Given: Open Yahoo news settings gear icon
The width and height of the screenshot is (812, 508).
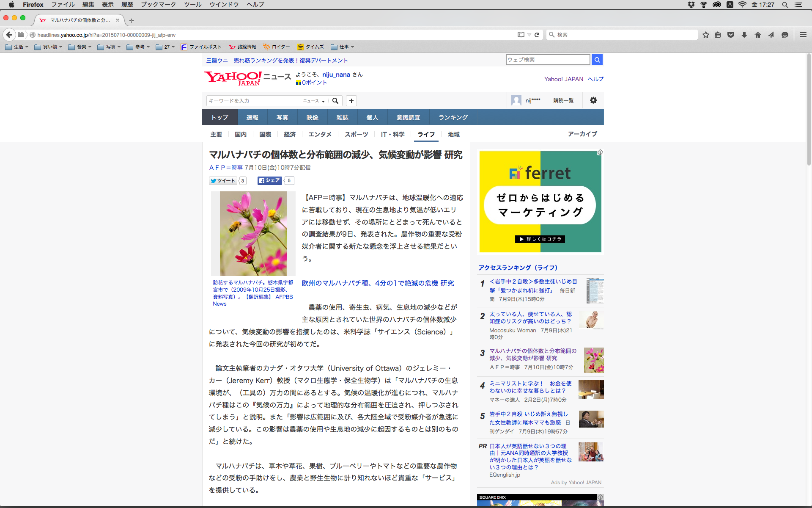Looking at the screenshot, I should click(593, 100).
